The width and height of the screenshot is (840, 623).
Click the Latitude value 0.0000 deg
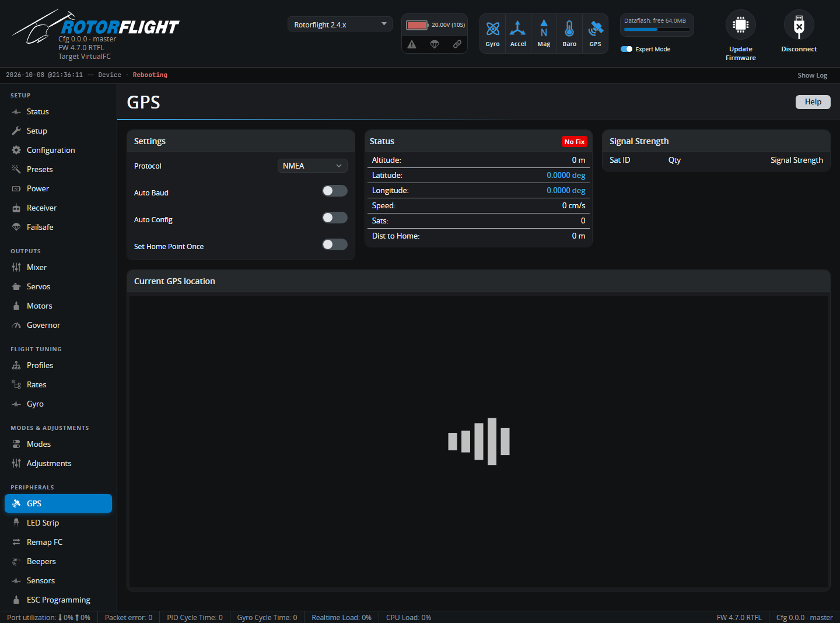point(566,175)
